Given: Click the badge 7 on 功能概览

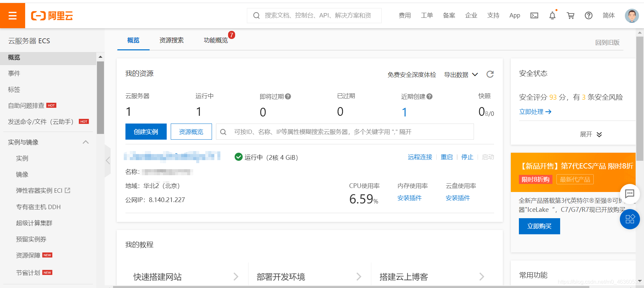Looking at the screenshot, I should click(x=231, y=35).
